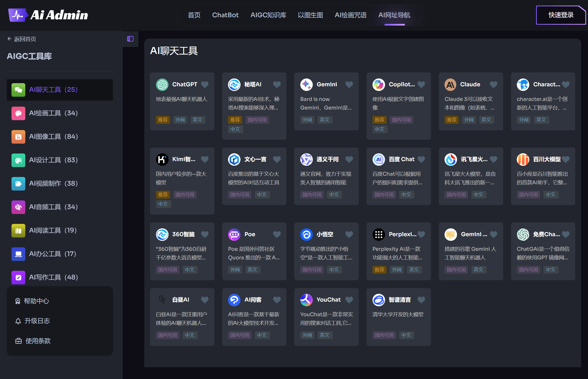The width and height of the screenshot is (588, 379).
Task: Click the Gemini 人工智能聊天机器人 card icon
Action: 451,234
